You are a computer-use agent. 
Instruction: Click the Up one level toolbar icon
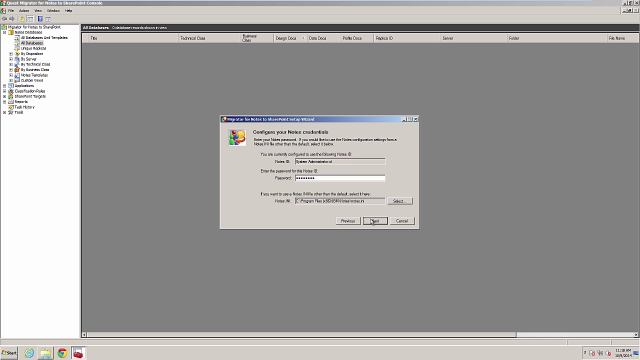[x=22, y=19]
